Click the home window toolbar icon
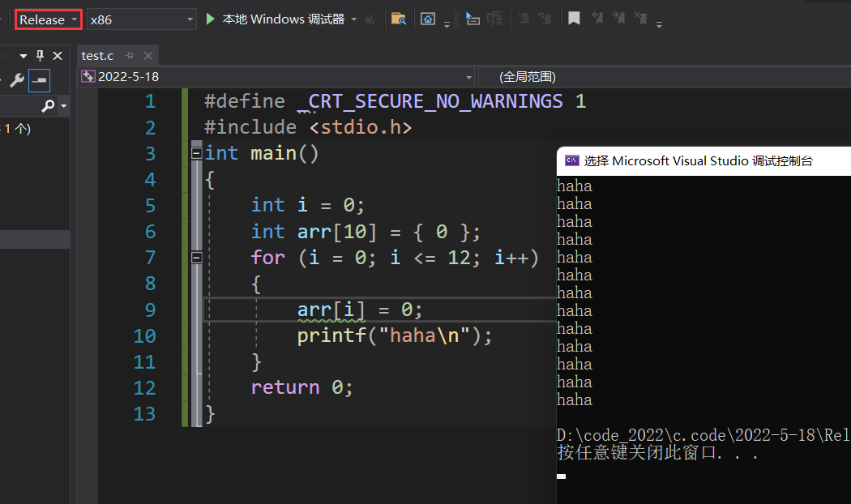This screenshot has width=851, height=504. 428,19
